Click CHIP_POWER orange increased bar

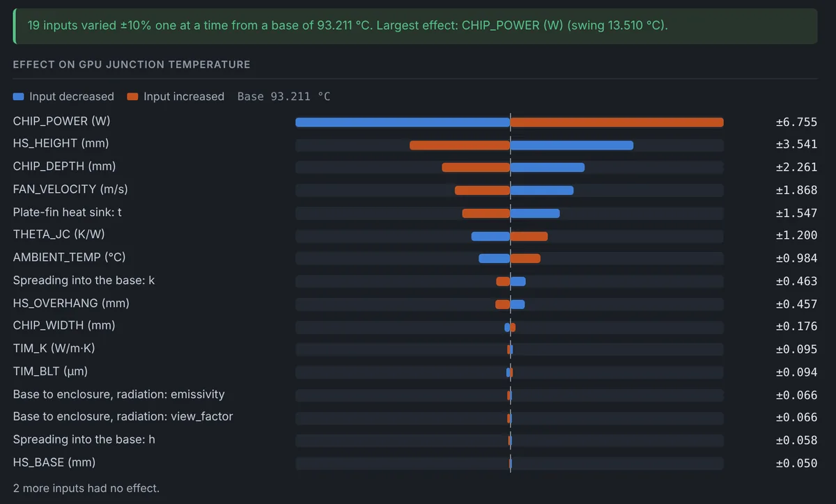[x=617, y=123]
